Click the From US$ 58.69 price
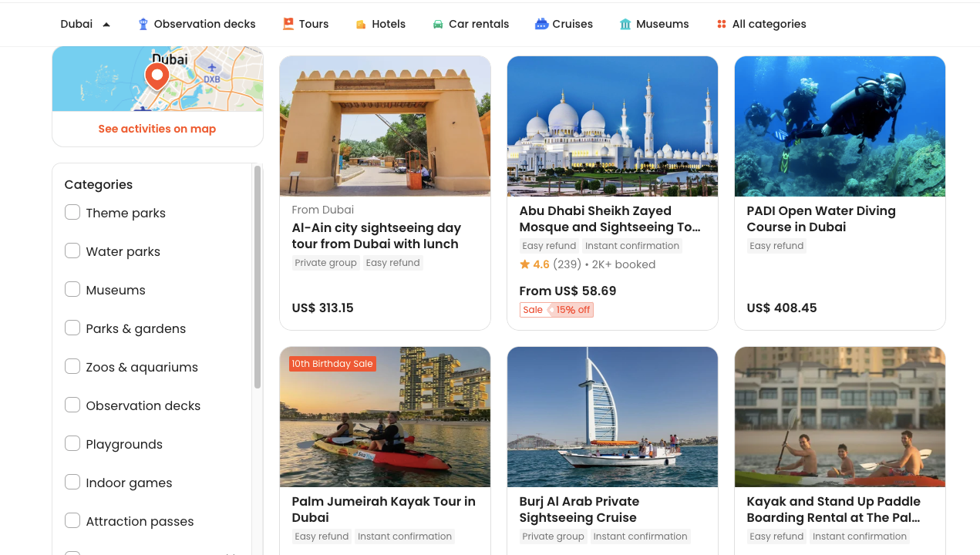This screenshot has height=555, width=980. [567, 291]
